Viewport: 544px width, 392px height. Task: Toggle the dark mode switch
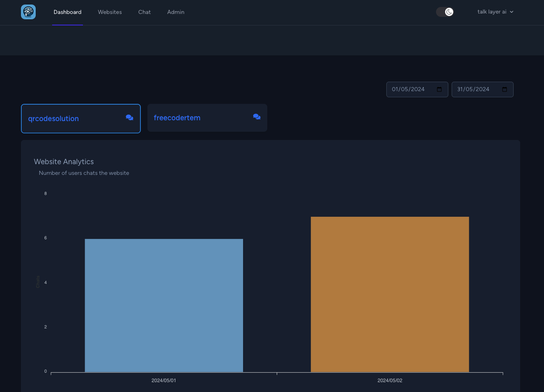(x=445, y=12)
